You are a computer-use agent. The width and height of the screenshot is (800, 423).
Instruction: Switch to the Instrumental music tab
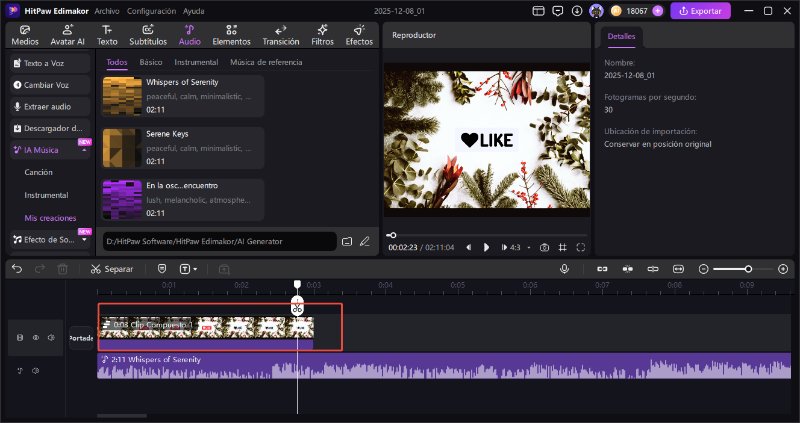(196, 62)
